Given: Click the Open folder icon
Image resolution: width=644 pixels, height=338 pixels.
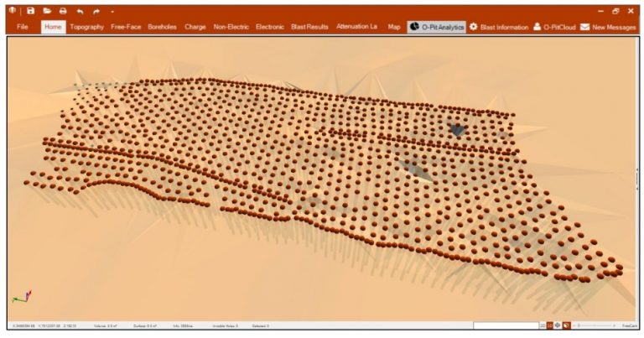Looking at the screenshot, I should (x=47, y=11).
